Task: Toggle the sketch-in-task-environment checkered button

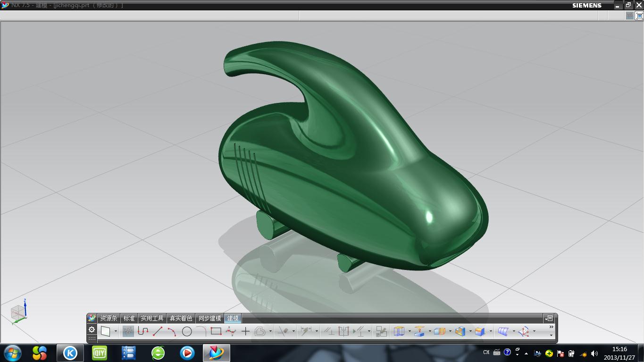Action: pyautogui.click(x=128, y=331)
